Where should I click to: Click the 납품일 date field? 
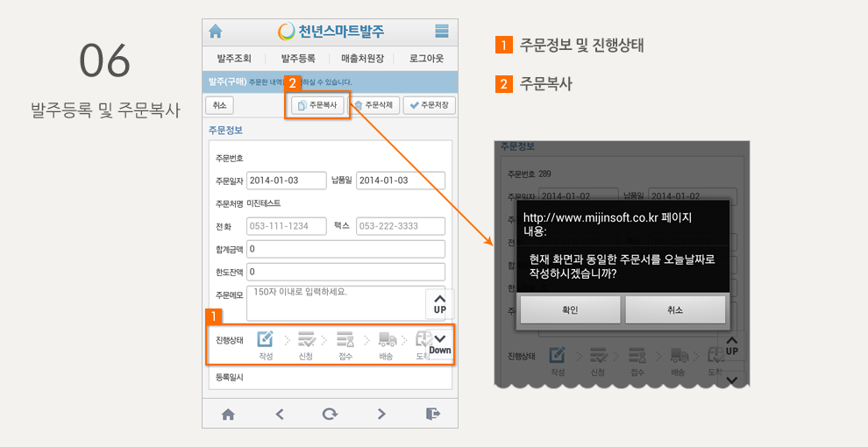click(x=400, y=181)
